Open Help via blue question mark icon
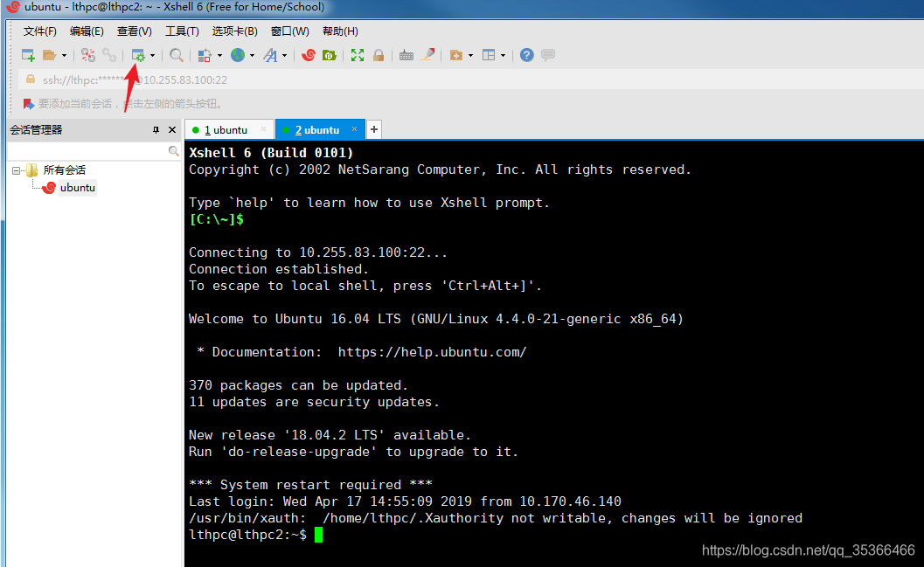 (x=527, y=55)
